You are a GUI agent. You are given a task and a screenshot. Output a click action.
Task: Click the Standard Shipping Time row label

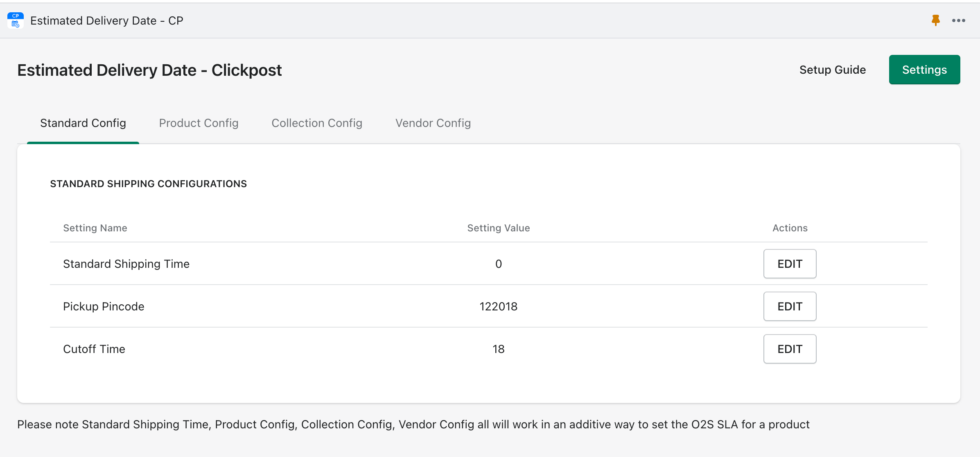click(x=126, y=264)
